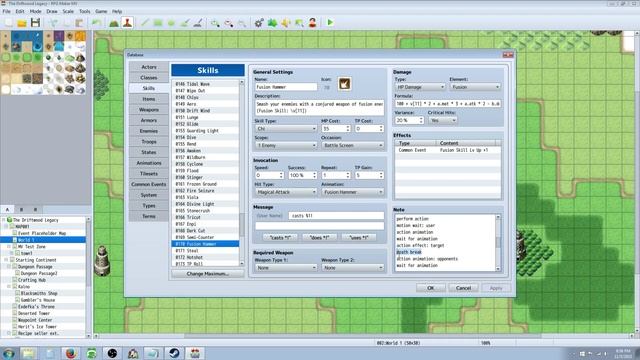Select Crafting Hub in map tree
This screenshot has height=360, width=640.
32,280
